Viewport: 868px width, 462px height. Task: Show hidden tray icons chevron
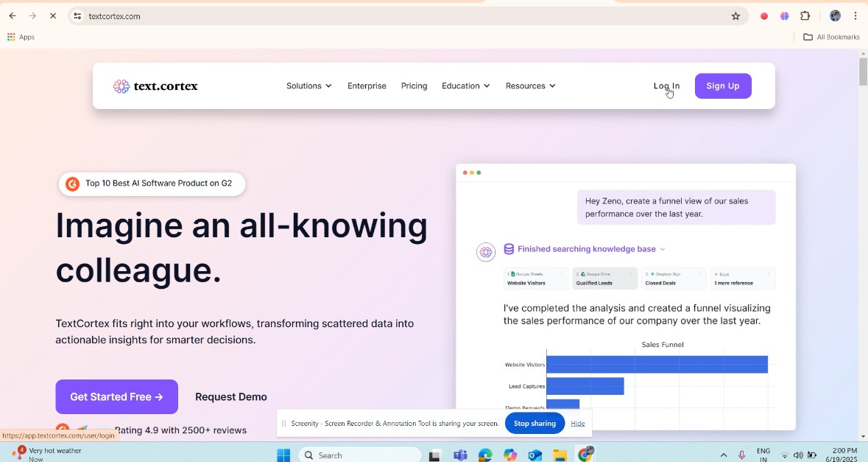pyautogui.click(x=724, y=455)
